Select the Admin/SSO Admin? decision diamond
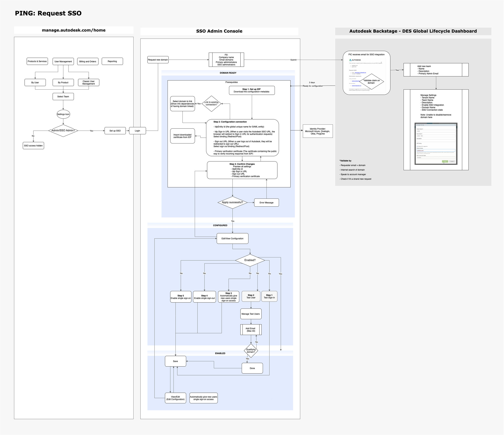Viewport: 504px width, 435px height. point(63,131)
